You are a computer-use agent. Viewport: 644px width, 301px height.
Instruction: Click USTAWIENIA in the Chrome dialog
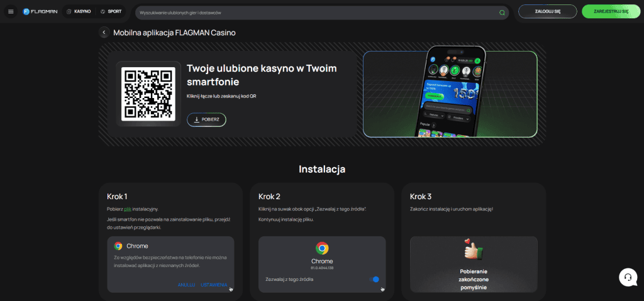[214, 285]
